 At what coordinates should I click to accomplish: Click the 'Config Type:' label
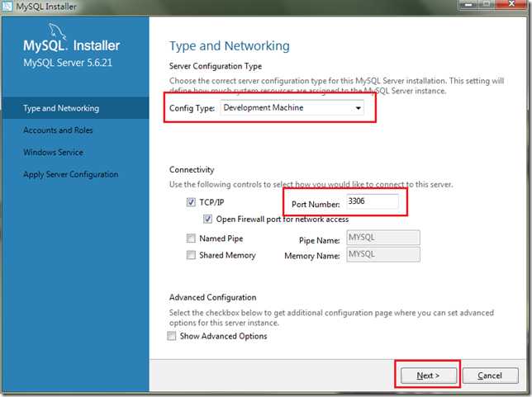192,108
